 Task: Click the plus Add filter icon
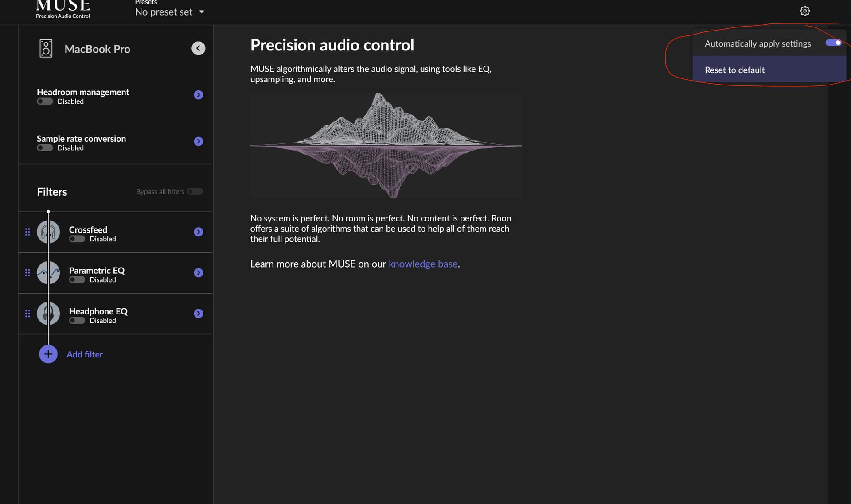48,354
